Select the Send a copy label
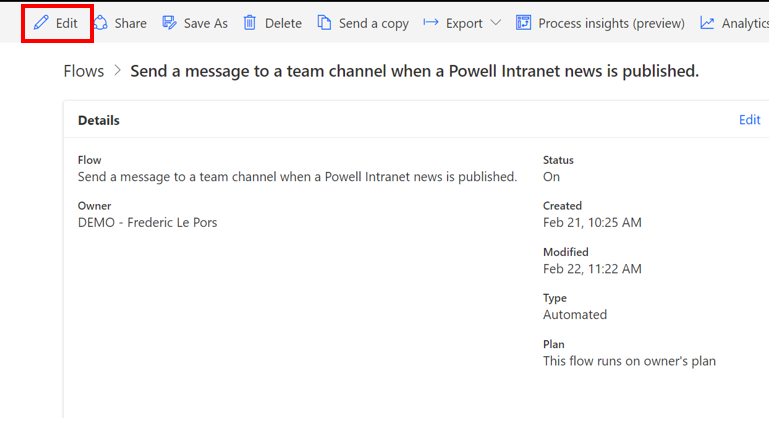769x426 pixels. [374, 23]
